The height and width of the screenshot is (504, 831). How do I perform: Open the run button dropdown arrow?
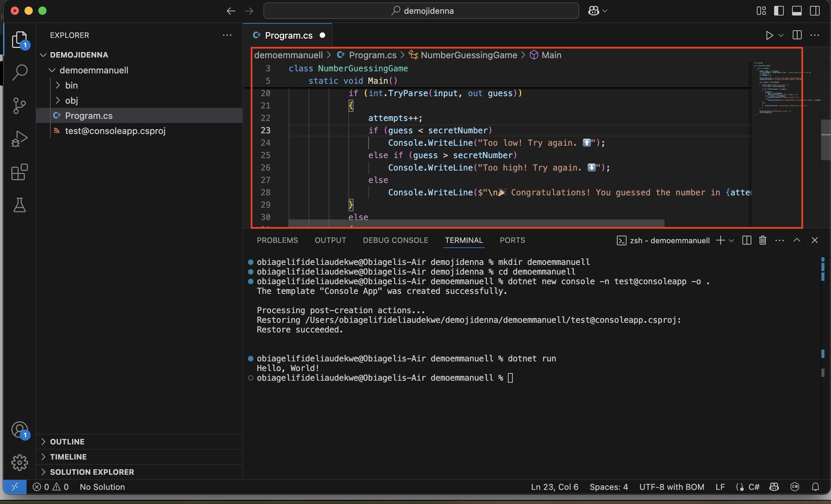781,35
